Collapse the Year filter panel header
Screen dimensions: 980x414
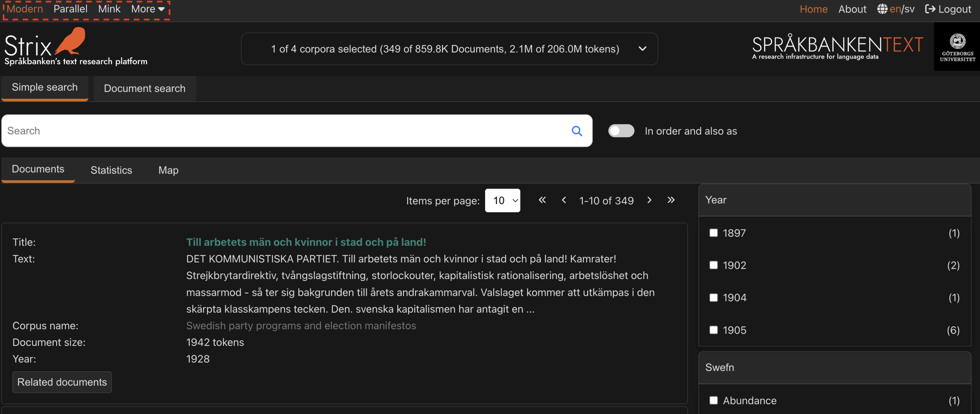[834, 200]
